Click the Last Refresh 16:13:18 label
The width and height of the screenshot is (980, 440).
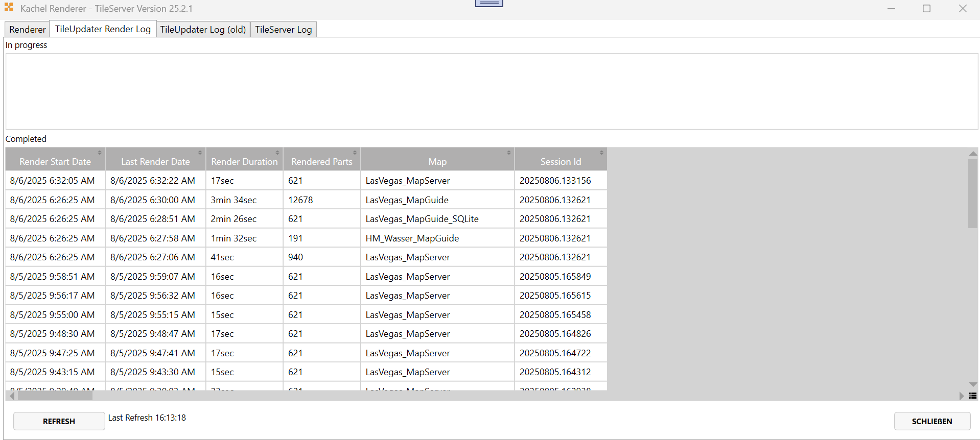[x=147, y=418]
